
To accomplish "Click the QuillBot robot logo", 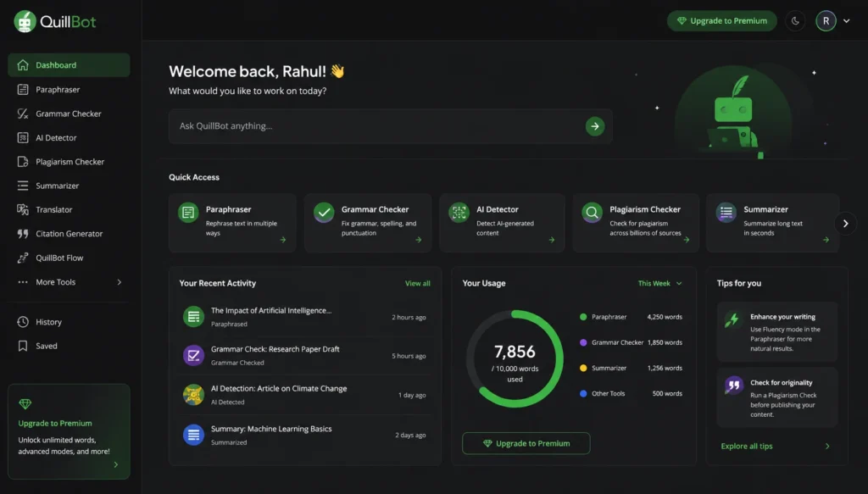I will [x=25, y=21].
